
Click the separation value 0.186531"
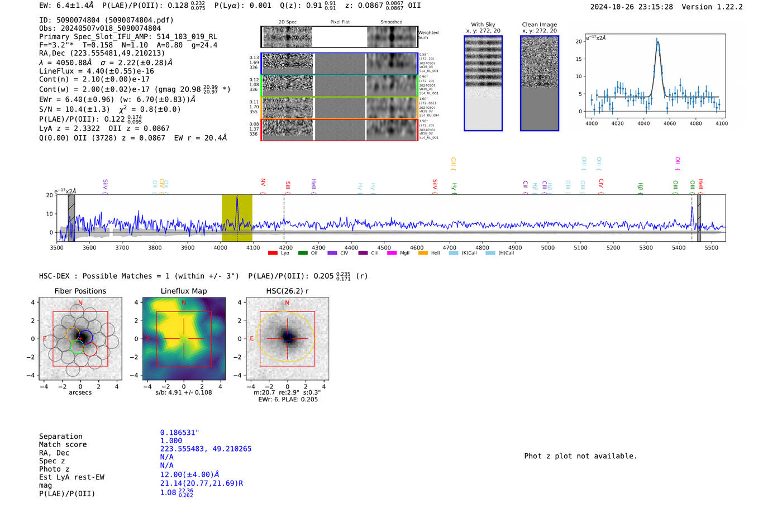(x=179, y=433)
